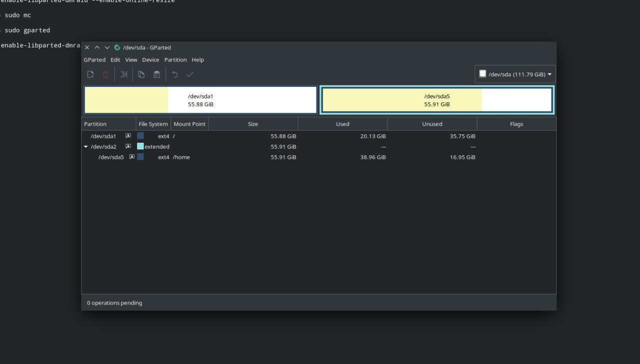This screenshot has width=640, height=364.
Task: Click the /home mount point cell
Action: click(181, 157)
